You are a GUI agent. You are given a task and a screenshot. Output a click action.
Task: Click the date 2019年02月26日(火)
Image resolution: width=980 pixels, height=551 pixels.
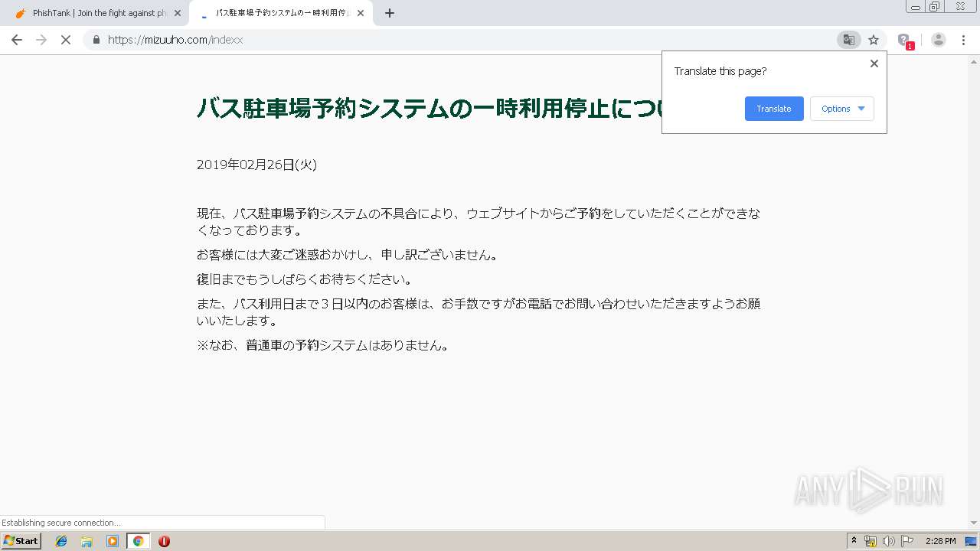click(256, 165)
